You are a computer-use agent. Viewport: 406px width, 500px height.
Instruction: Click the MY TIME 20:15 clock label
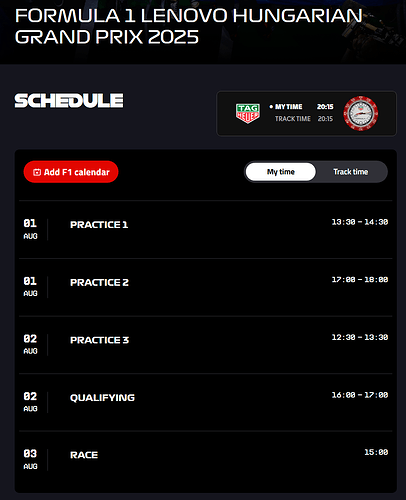[x=301, y=107]
